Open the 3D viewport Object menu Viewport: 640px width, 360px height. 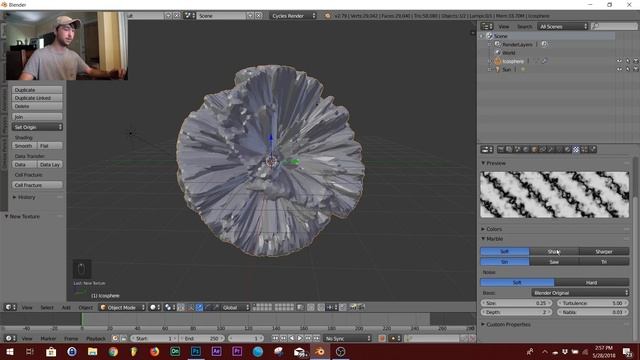[86, 307]
